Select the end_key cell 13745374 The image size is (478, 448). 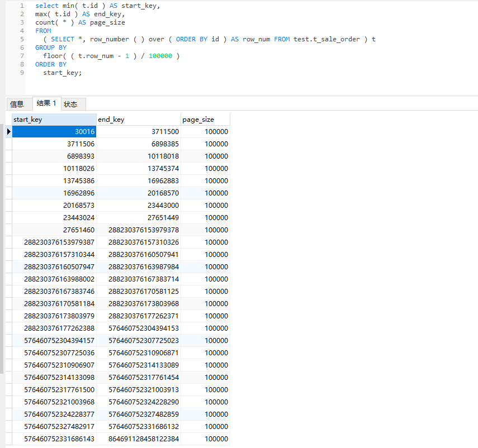(138, 169)
